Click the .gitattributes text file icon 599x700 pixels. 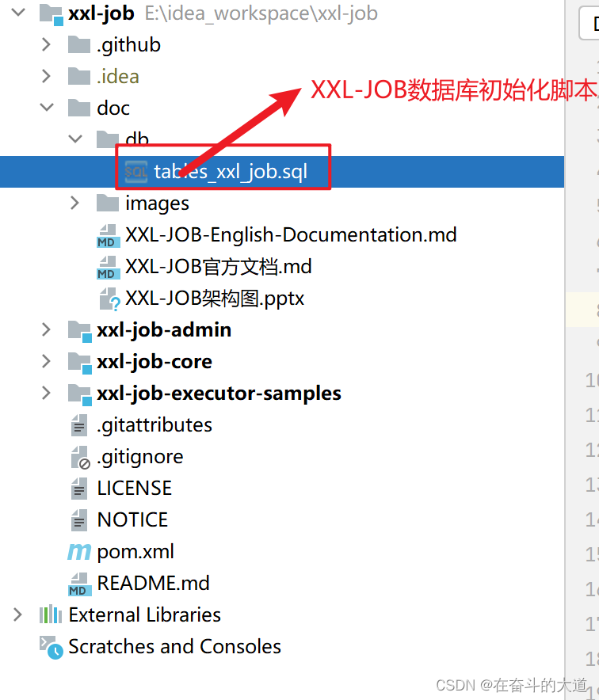tap(79, 425)
